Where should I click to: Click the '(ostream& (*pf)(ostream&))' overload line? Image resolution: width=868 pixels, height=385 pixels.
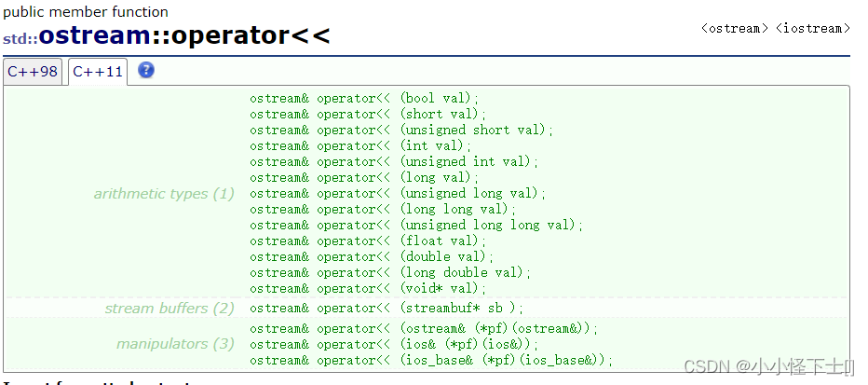tap(424, 329)
